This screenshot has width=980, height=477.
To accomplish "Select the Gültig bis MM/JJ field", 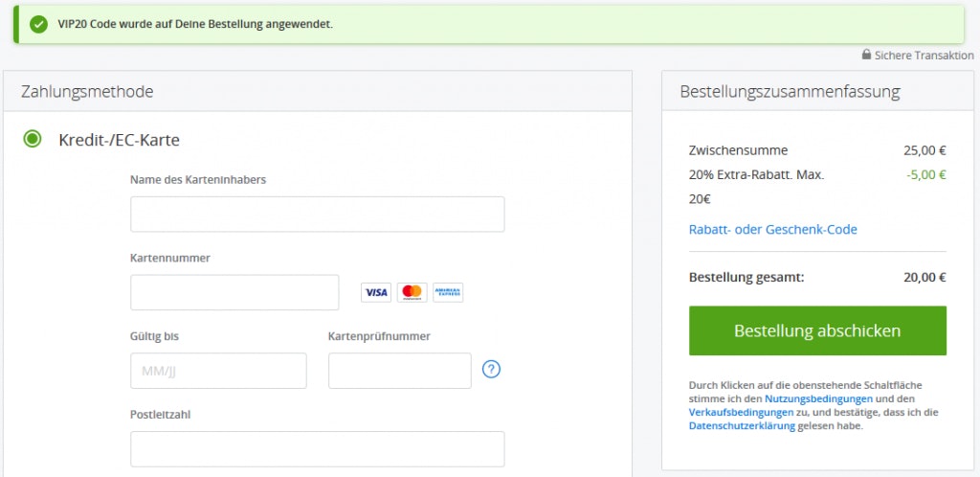I will click(x=218, y=371).
